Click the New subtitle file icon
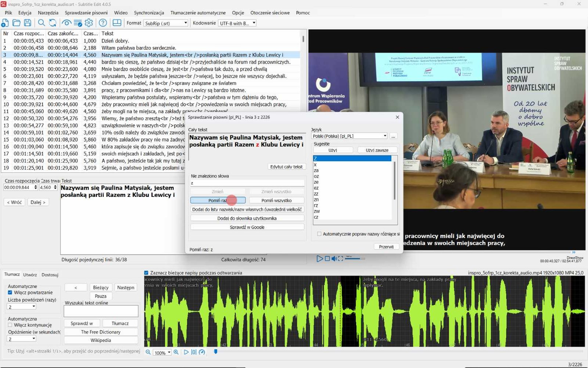The image size is (588, 368). 5,23
